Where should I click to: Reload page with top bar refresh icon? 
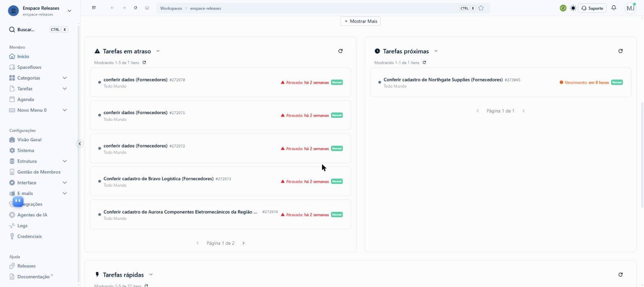[136, 8]
